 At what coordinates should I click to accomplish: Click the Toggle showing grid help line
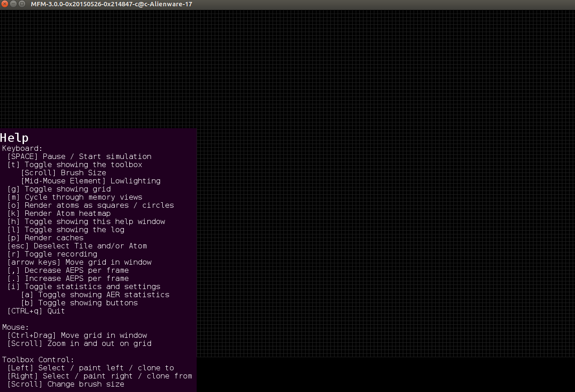(59, 189)
